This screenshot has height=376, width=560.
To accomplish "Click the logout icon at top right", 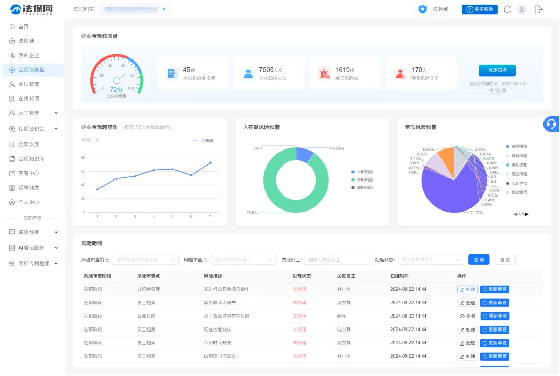I will [x=538, y=10].
